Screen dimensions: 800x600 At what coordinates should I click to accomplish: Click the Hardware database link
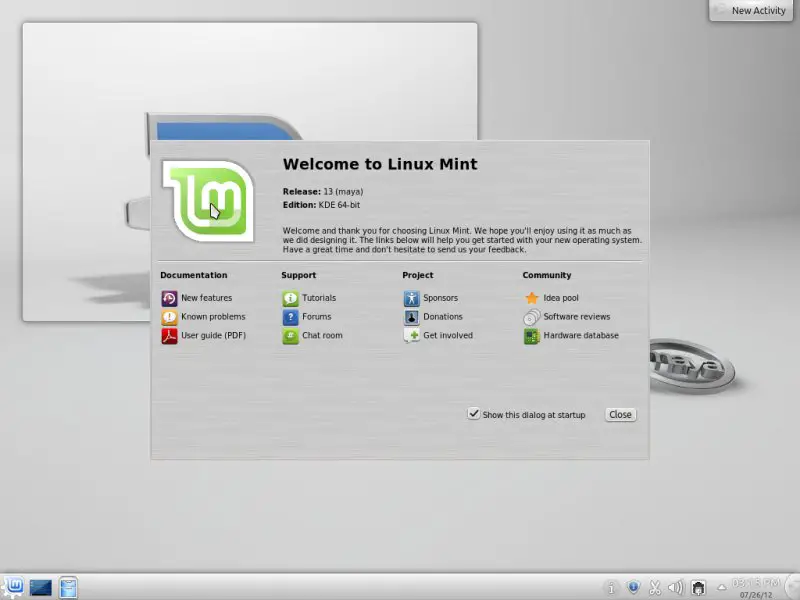coord(581,336)
